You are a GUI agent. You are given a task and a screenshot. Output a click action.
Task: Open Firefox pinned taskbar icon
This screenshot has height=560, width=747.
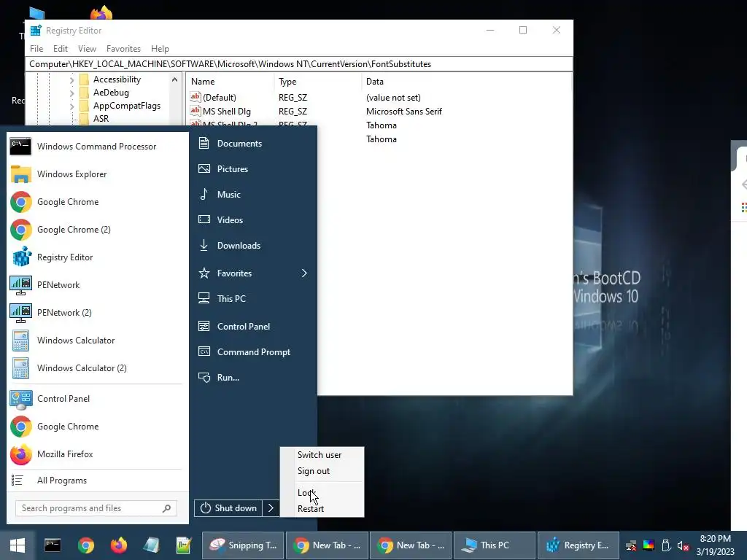click(119, 545)
